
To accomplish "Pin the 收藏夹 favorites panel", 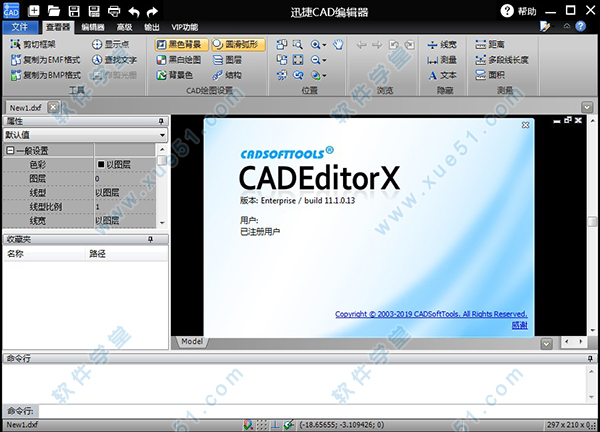I will pyautogui.click(x=151, y=239).
